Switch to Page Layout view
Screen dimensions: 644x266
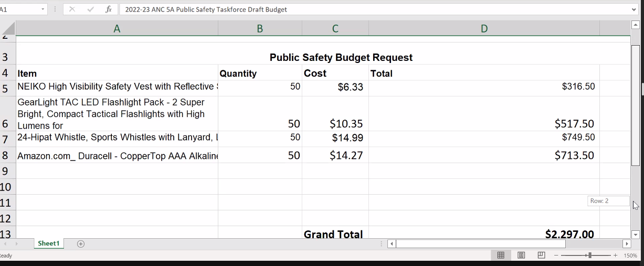(521, 255)
